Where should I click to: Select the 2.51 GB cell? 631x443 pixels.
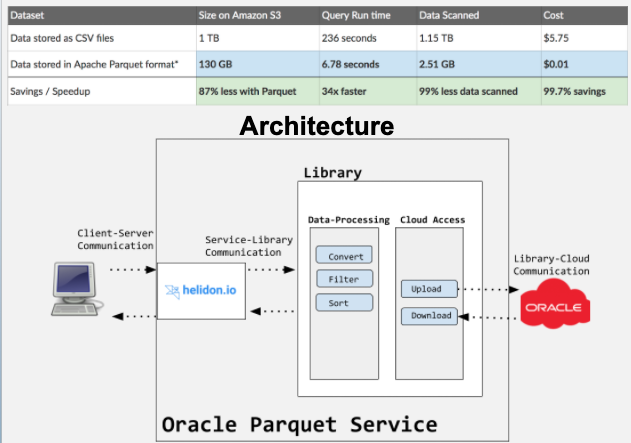(479, 64)
